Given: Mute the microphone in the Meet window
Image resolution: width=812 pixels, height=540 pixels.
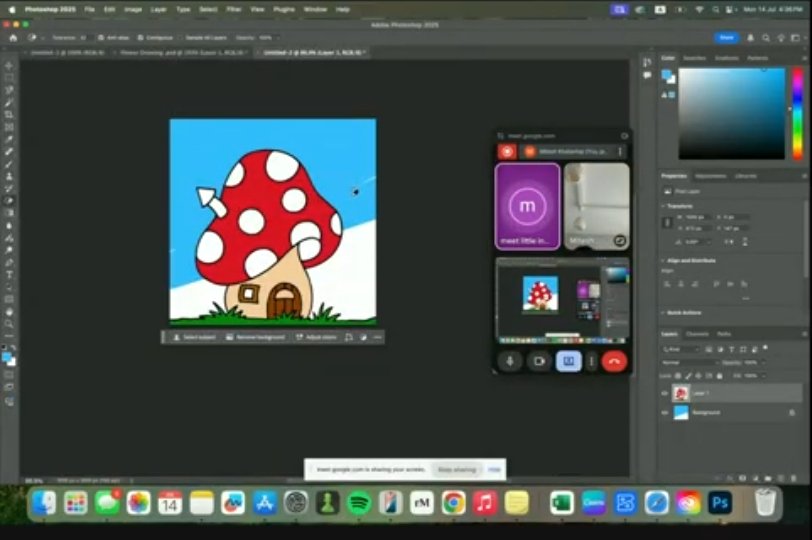Looking at the screenshot, I should tap(510, 361).
